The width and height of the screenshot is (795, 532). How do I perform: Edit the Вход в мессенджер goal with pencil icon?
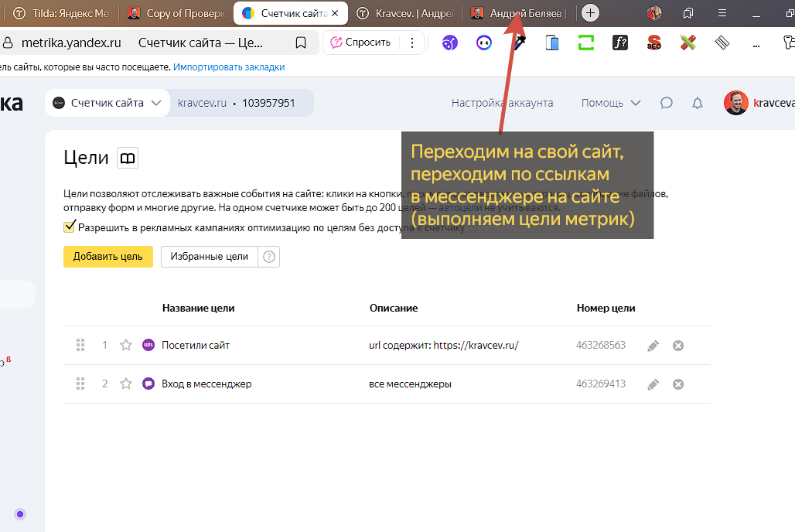click(653, 384)
